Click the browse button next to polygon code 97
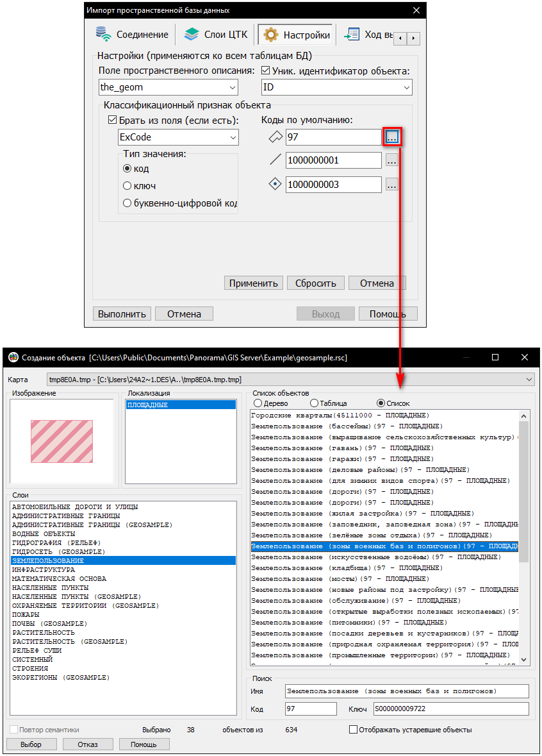 392,137
